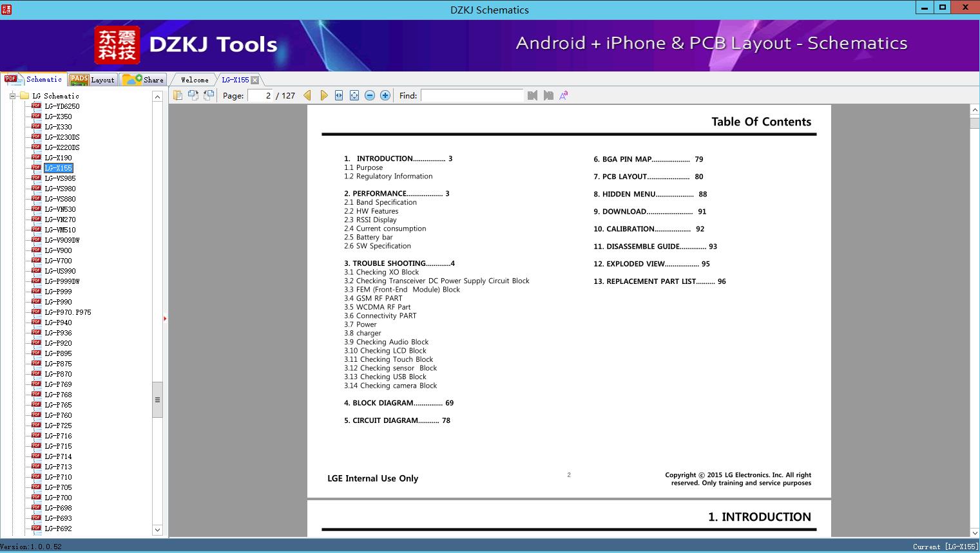The width and height of the screenshot is (980, 553).
Task: Go to next page with right arrow
Action: coord(323,95)
